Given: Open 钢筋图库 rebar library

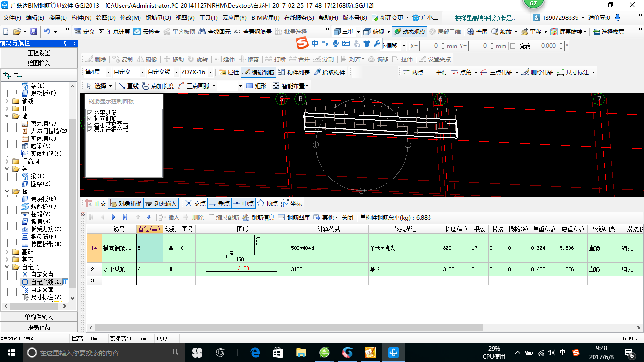Looking at the screenshot, I should [x=294, y=217].
